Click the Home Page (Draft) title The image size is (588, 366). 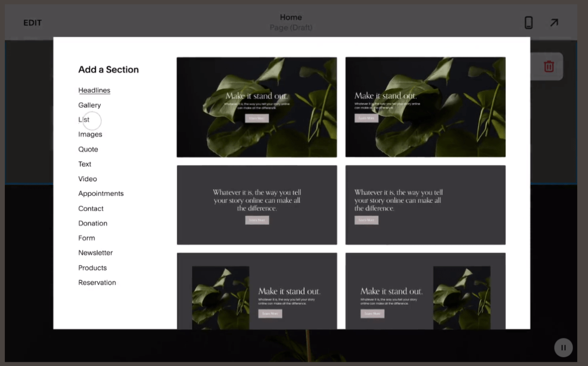pos(291,22)
